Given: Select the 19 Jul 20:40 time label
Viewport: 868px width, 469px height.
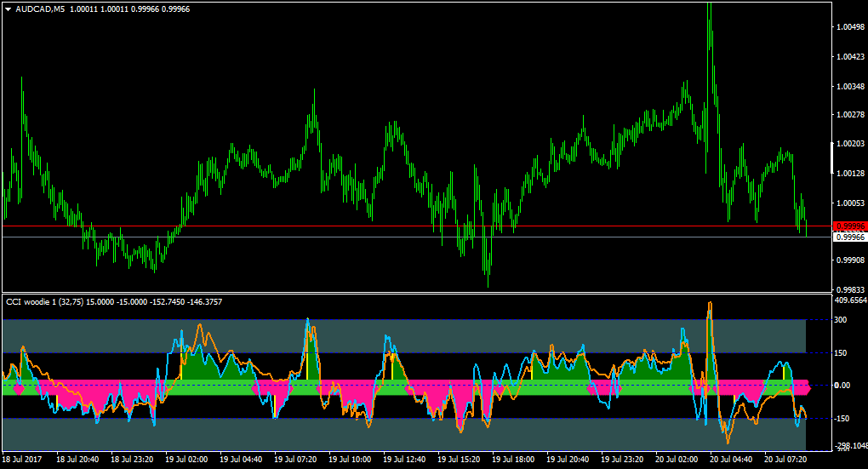Looking at the screenshot, I should (568, 460).
